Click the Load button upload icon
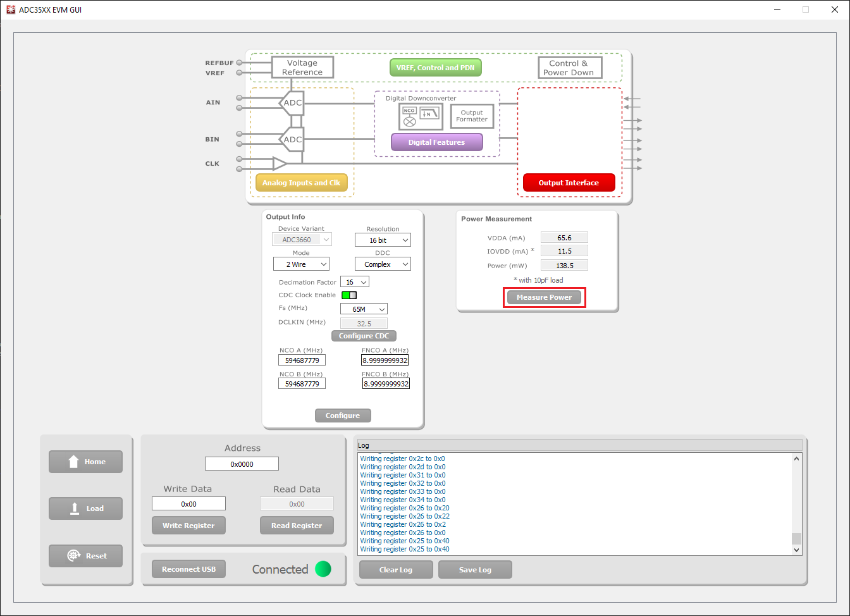850x616 pixels. [74, 508]
